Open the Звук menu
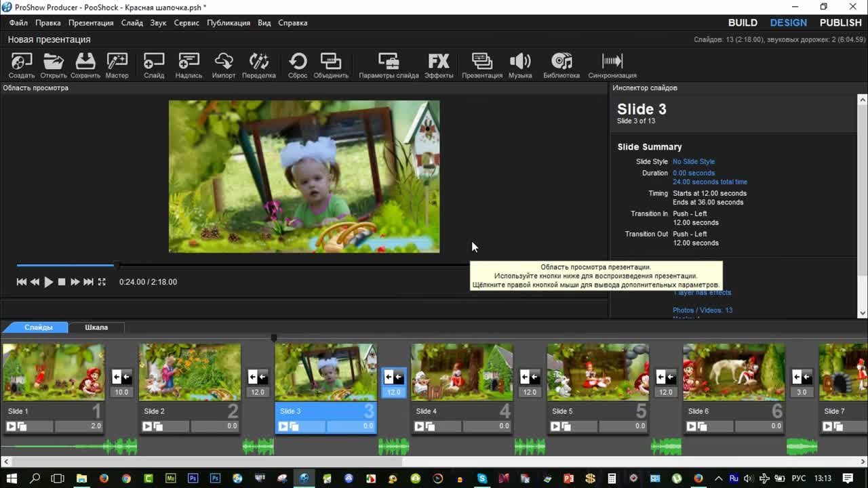Image resolution: width=868 pixels, height=488 pixels. pyautogui.click(x=158, y=23)
